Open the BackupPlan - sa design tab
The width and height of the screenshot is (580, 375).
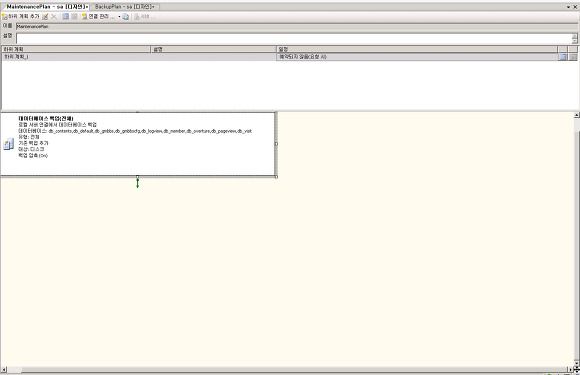coord(124,7)
